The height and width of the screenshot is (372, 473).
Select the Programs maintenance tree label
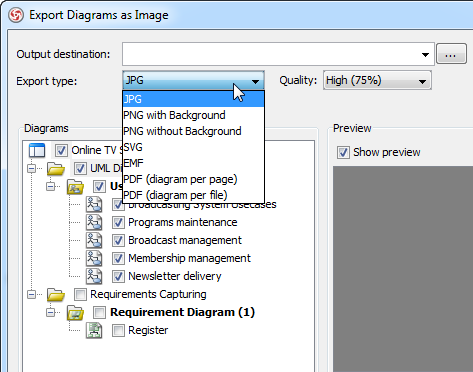tap(183, 222)
